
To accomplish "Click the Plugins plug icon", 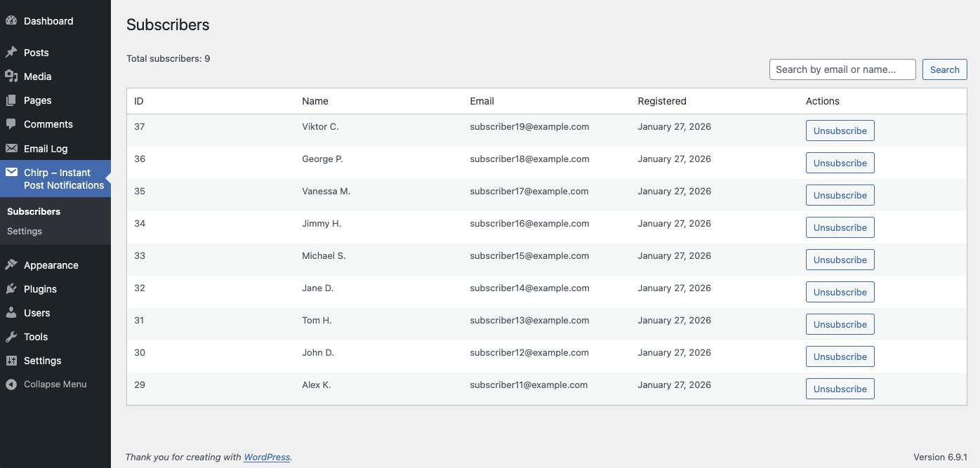I will [11, 289].
